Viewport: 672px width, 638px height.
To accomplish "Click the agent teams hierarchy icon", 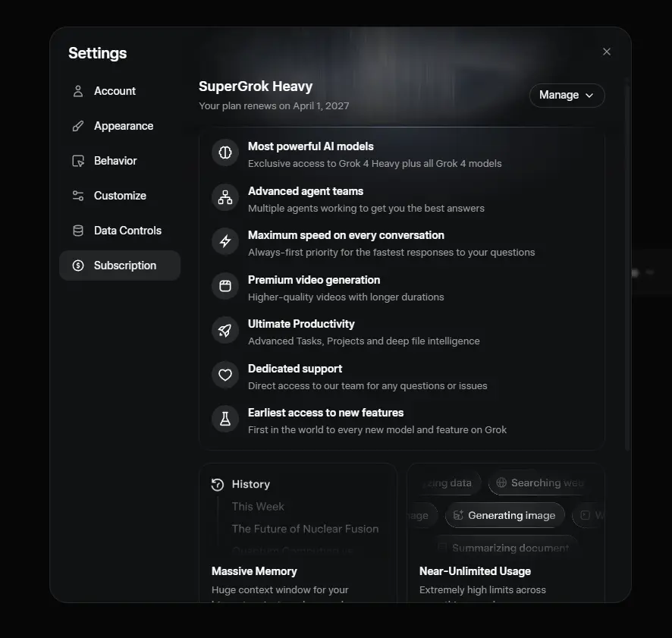I will tap(225, 196).
